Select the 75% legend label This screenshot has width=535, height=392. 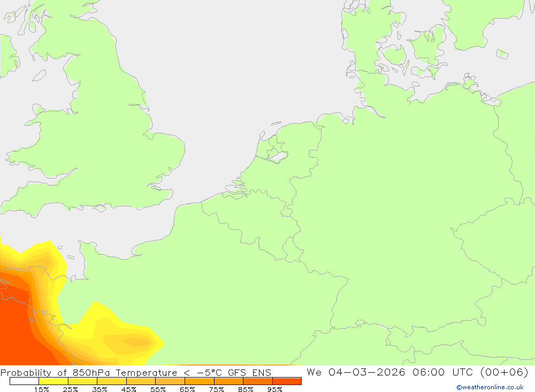click(216, 389)
